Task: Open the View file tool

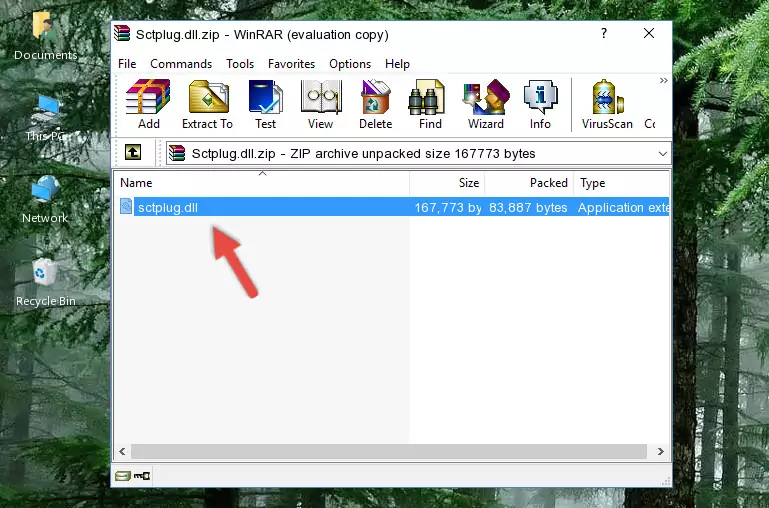Action: pos(321,104)
